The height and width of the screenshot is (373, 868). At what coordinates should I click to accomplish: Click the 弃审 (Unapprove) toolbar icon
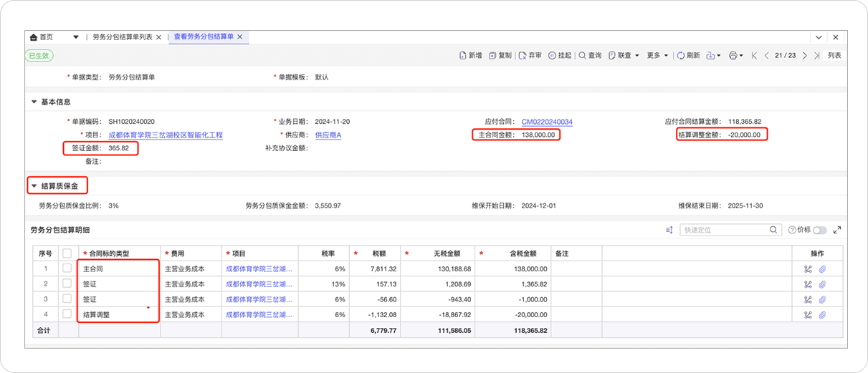523,55
